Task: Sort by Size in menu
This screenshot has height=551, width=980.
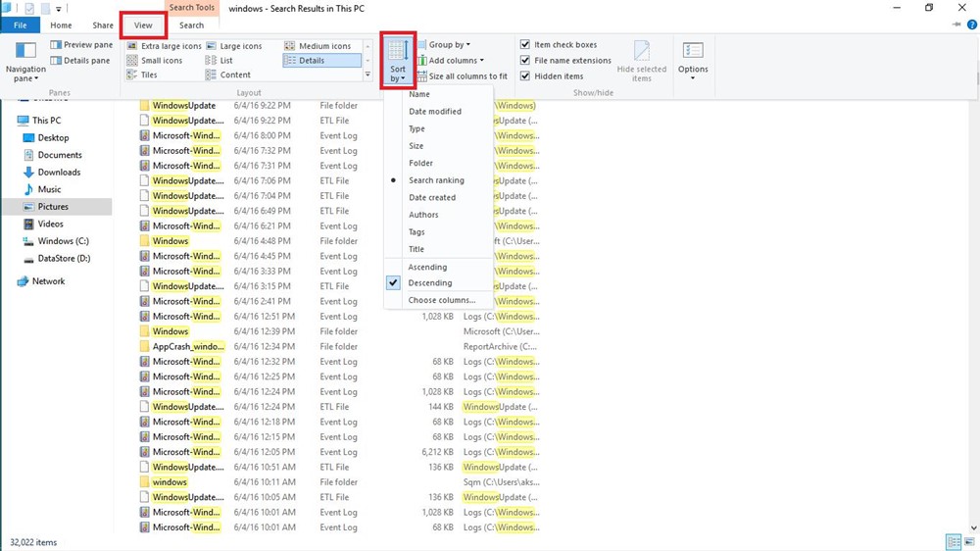Action: coord(416,146)
